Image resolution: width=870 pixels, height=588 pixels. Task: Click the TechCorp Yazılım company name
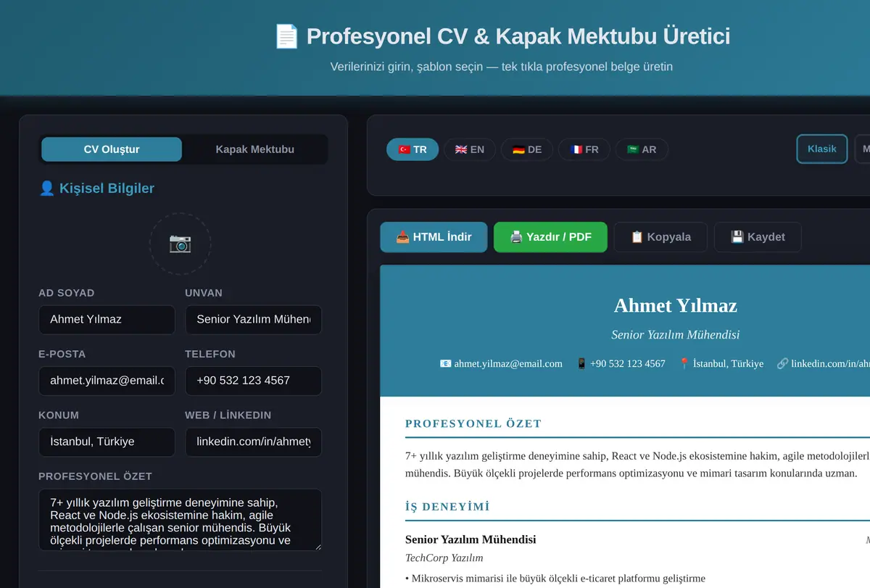tap(444, 558)
